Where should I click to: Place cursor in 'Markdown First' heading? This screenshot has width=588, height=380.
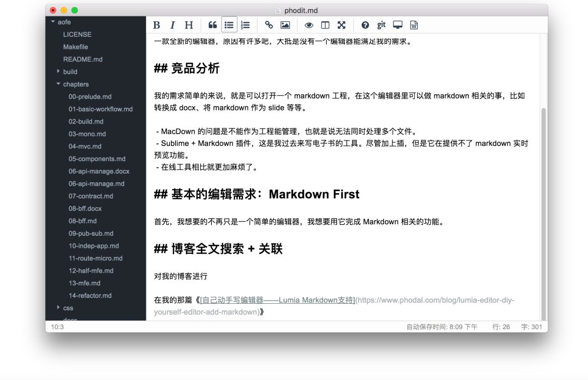pyautogui.click(x=314, y=194)
